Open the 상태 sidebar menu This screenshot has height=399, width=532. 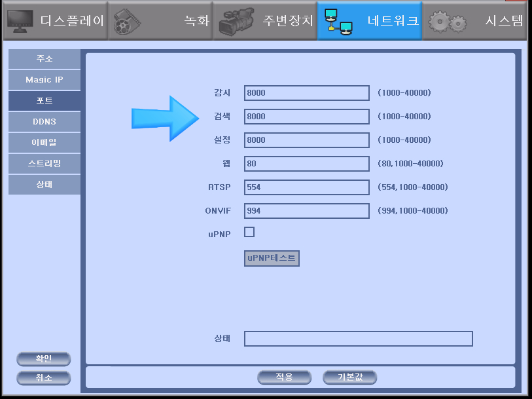coord(44,184)
